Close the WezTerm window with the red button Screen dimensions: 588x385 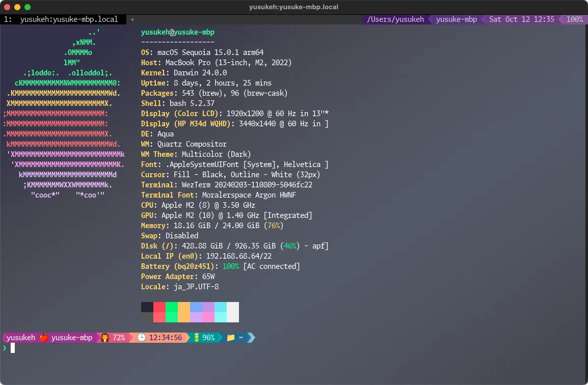7,7
